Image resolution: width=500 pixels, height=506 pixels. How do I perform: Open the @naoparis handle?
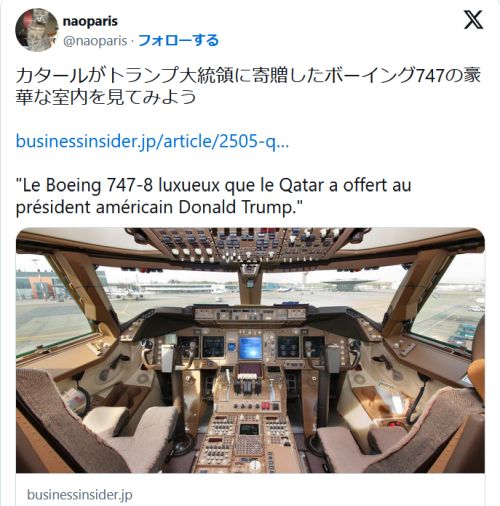pyautogui.click(x=95, y=41)
